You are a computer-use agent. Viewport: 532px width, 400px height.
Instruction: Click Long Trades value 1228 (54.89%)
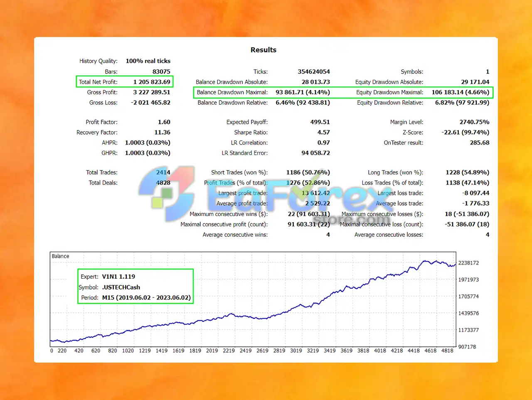coord(468,172)
